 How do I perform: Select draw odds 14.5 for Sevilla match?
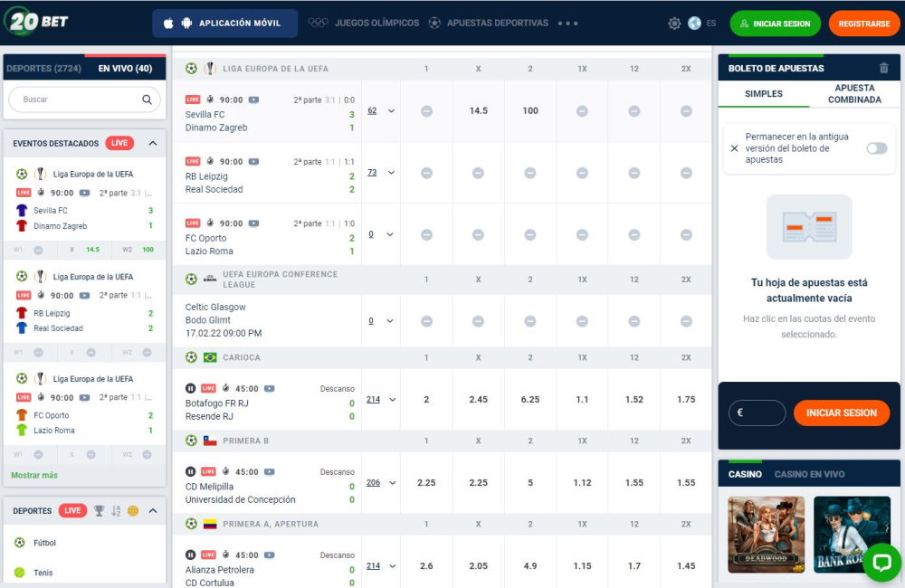coord(479,110)
